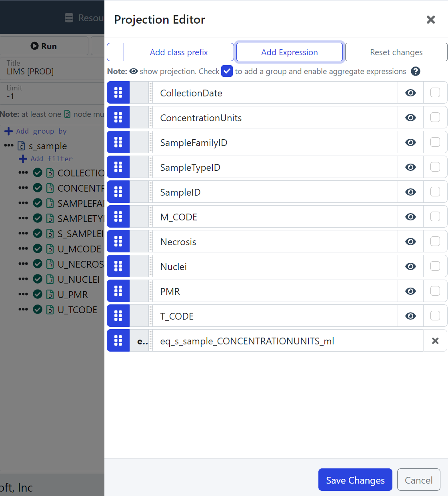Click the SampleFamilyID name field
This screenshot has height=496, width=448.
pos(275,142)
